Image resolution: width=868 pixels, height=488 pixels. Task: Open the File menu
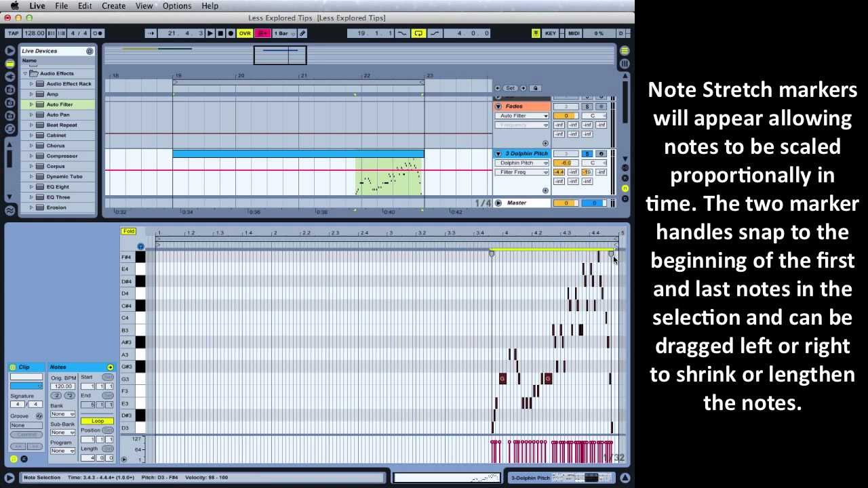tap(61, 5)
